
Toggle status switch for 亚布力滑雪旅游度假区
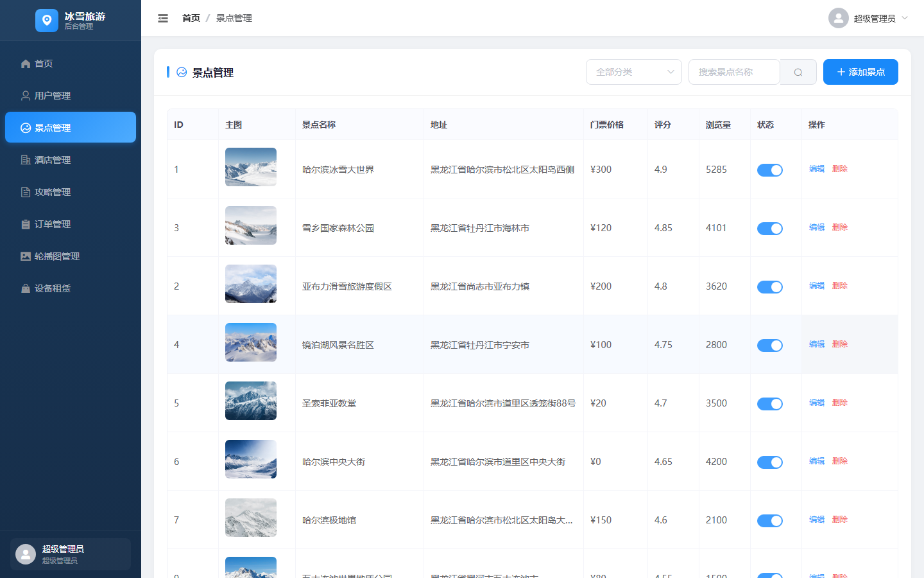(x=770, y=287)
